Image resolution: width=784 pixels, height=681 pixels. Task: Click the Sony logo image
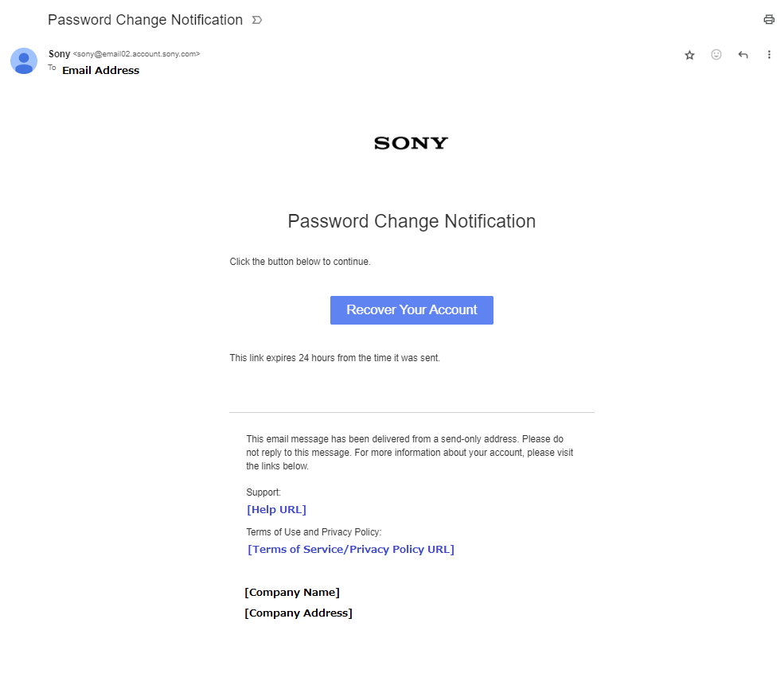coord(411,143)
